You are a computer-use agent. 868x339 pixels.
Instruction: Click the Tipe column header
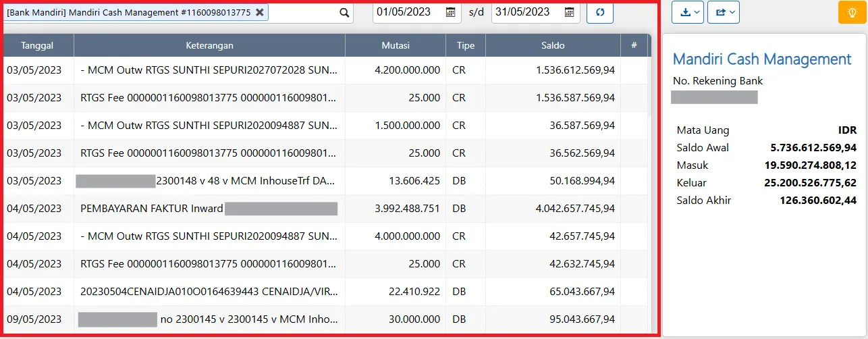tap(465, 45)
